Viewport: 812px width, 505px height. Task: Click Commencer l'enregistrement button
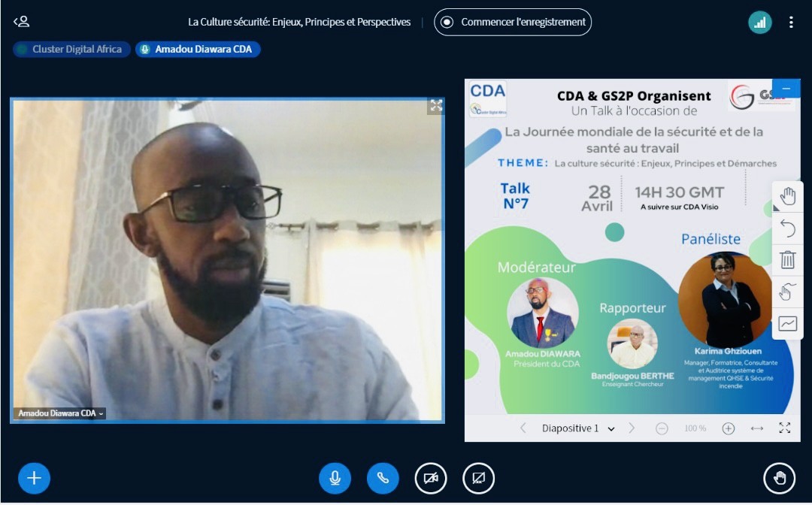pos(513,23)
